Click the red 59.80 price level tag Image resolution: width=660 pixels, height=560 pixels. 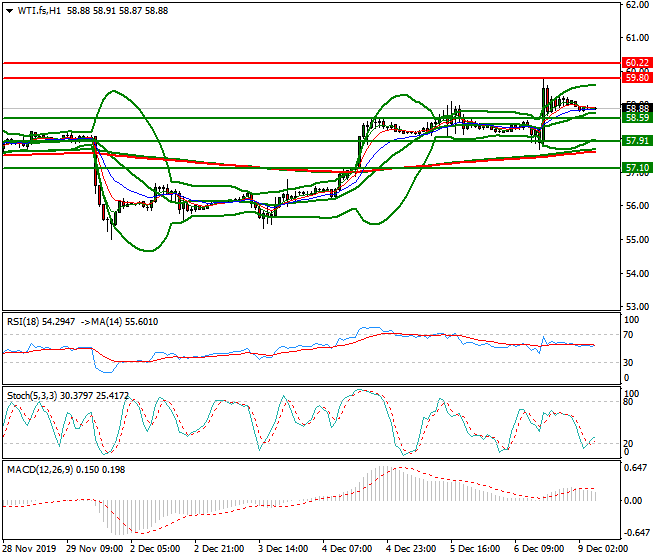pos(637,77)
